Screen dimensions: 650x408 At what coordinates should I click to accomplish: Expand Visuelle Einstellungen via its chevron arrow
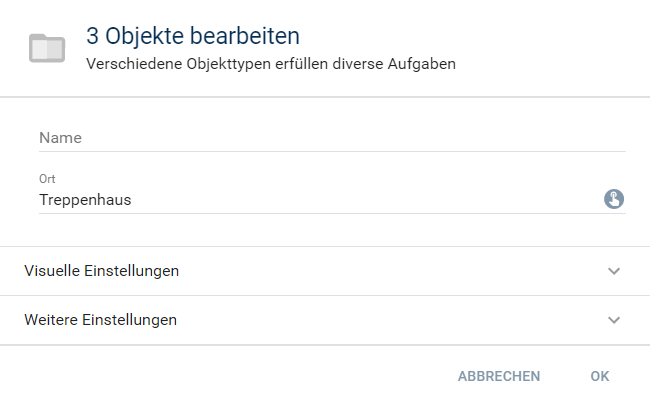tap(614, 271)
